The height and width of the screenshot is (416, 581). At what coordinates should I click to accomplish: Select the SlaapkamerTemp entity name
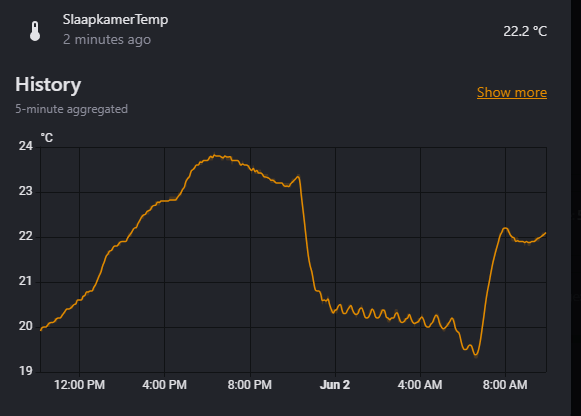[x=115, y=19]
